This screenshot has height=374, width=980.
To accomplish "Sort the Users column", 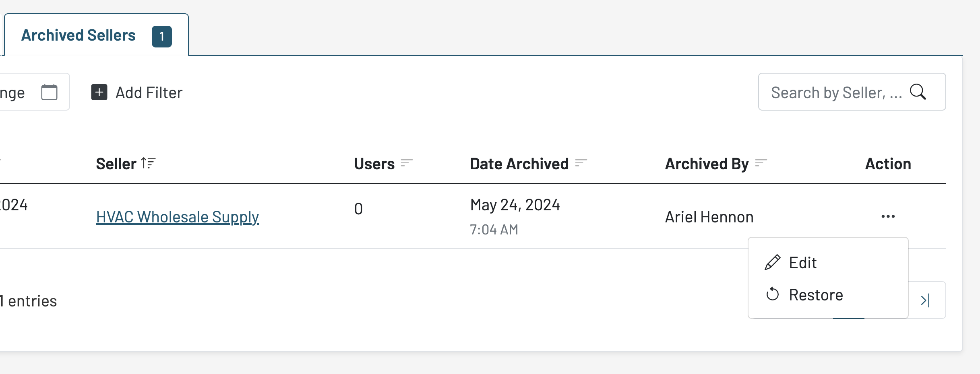I will tap(407, 163).
